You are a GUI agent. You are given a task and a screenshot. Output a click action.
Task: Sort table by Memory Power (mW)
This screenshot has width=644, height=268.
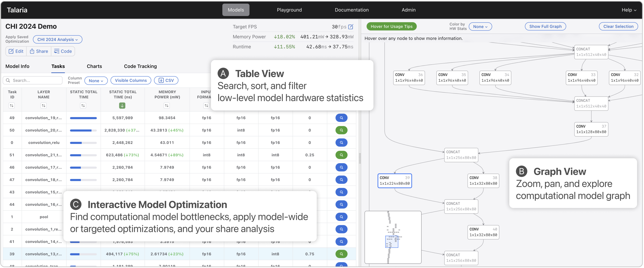coord(167,105)
